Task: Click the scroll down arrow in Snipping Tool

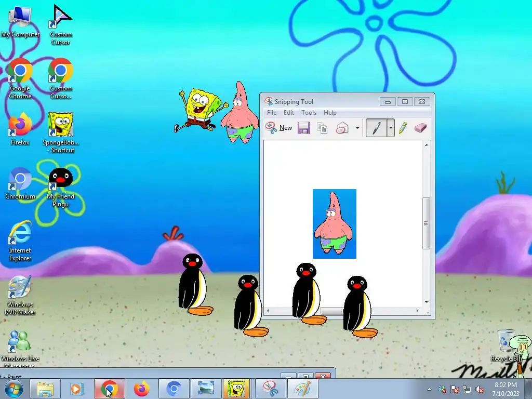Action: coord(427,302)
